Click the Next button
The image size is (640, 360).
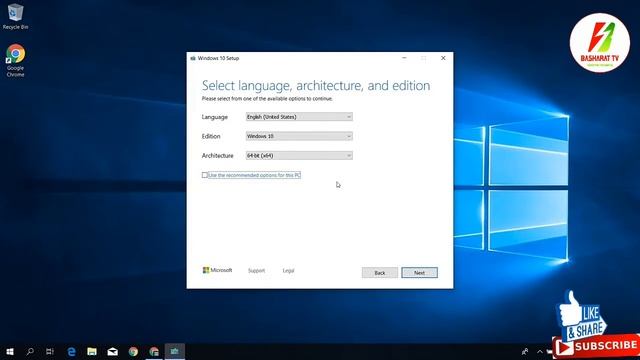click(419, 273)
